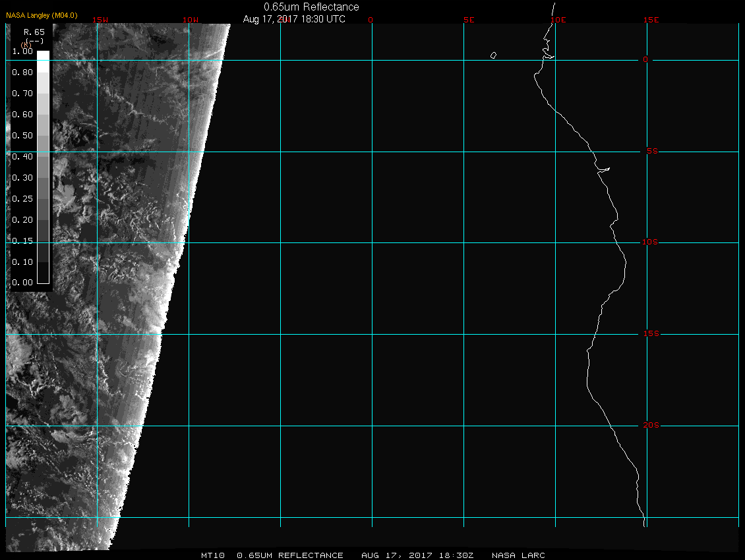
Task: Click the 1.00 value on the legend scale
Action: [22, 51]
